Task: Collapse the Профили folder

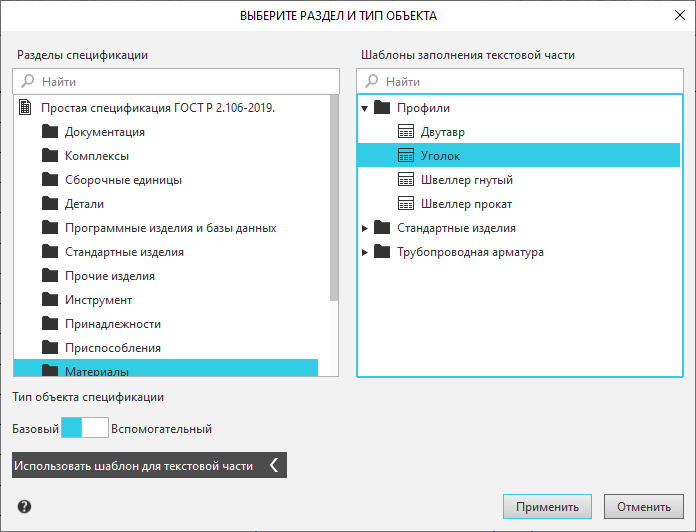Action: 365,108
